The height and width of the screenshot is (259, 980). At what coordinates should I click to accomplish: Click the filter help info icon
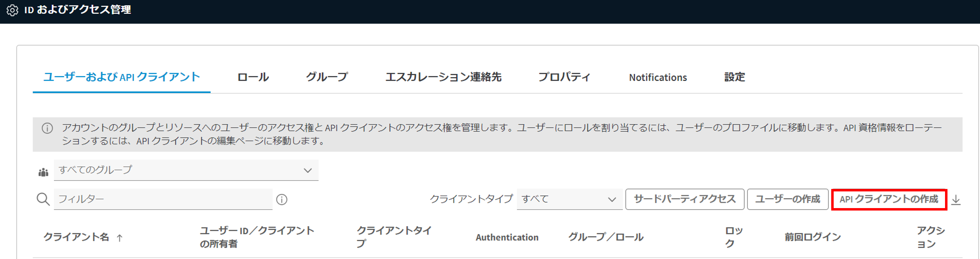[282, 199]
